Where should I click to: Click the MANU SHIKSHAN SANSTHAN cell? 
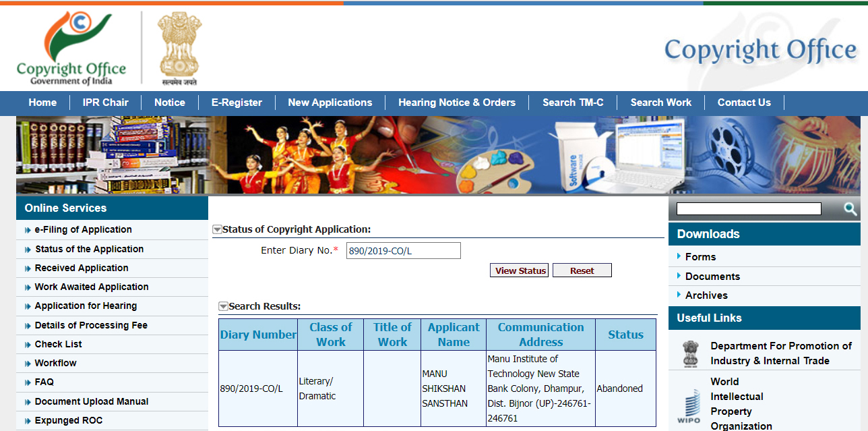[454, 389]
